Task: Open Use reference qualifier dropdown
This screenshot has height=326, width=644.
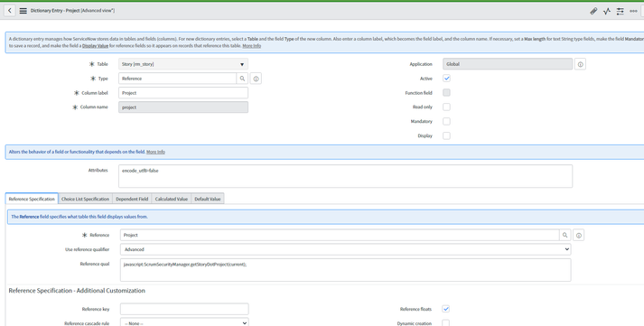Action: (x=345, y=249)
